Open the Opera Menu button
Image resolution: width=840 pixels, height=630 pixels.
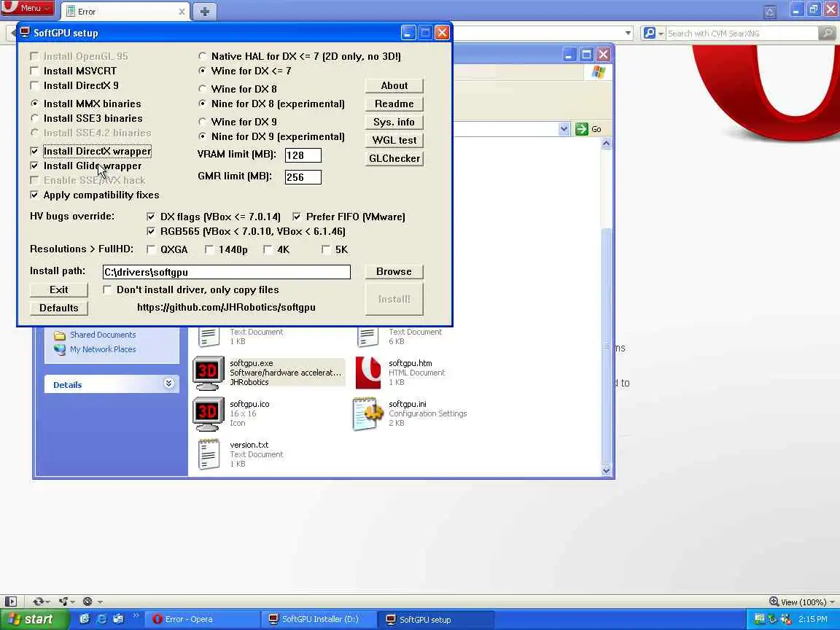click(27, 7)
